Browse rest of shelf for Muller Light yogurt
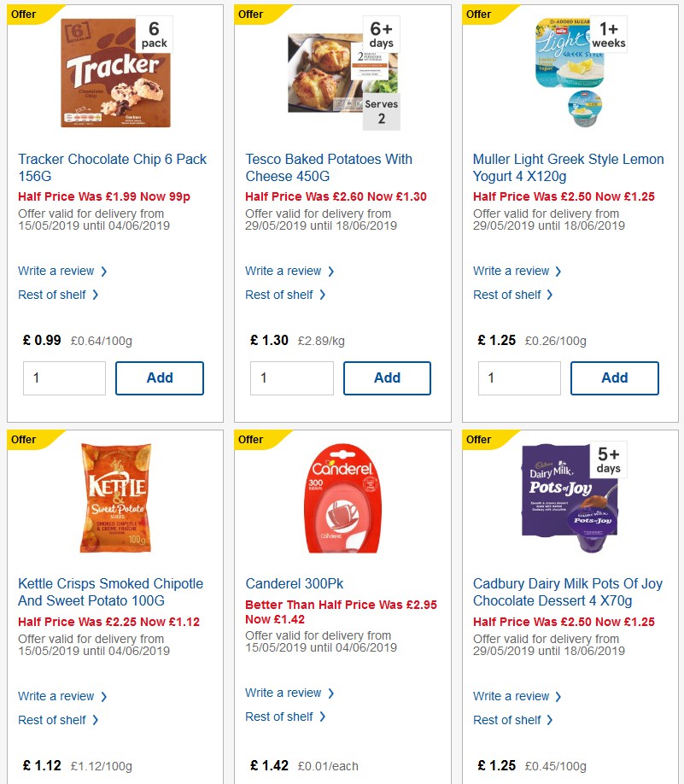The width and height of the screenshot is (684, 784). point(508,295)
